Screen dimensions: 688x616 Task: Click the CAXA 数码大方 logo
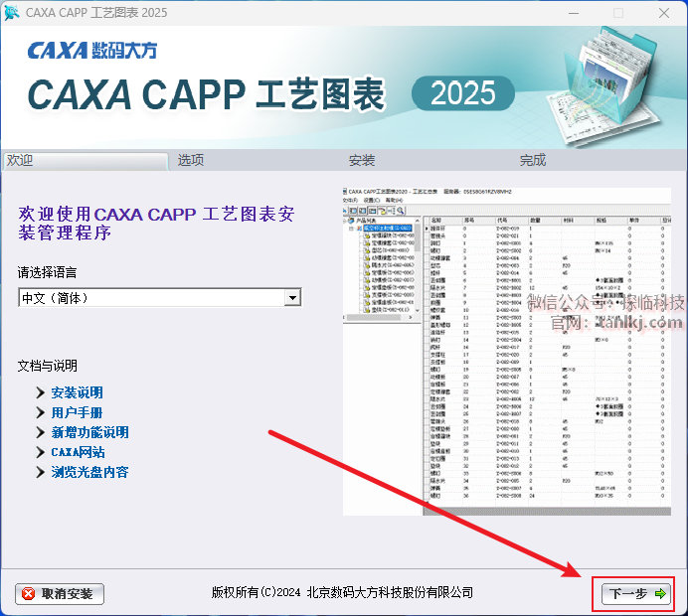point(92,51)
